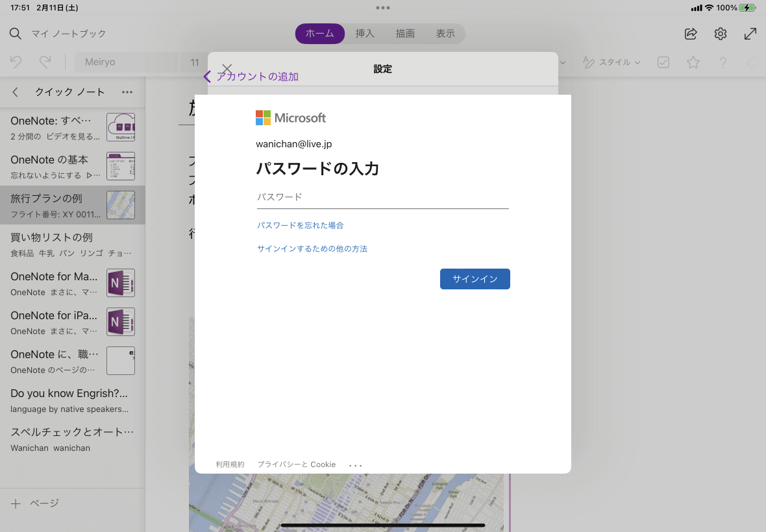
Task: Click the クイック ノート section title
Action: click(x=69, y=92)
